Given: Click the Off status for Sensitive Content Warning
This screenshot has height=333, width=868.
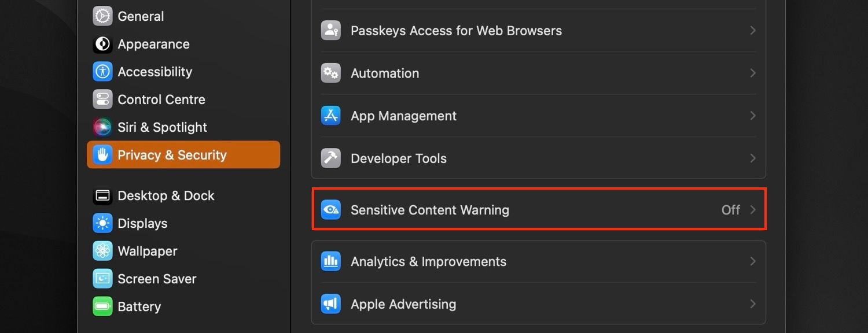Looking at the screenshot, I should tap(730, 210).
